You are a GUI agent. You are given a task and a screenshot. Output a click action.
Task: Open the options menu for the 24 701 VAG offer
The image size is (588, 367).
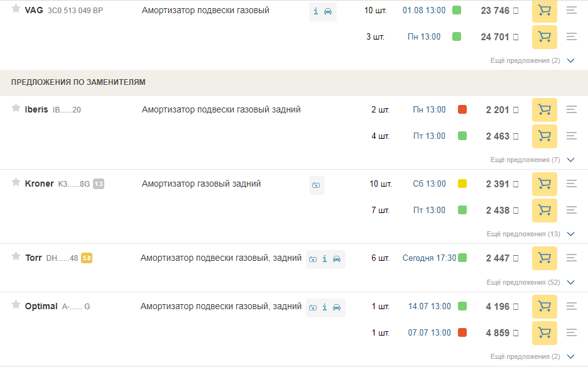571,36
